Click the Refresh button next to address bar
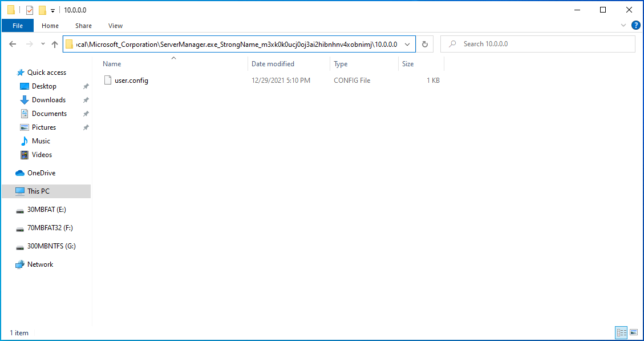This screenshot has width=644, height=341. click(425, 44)
